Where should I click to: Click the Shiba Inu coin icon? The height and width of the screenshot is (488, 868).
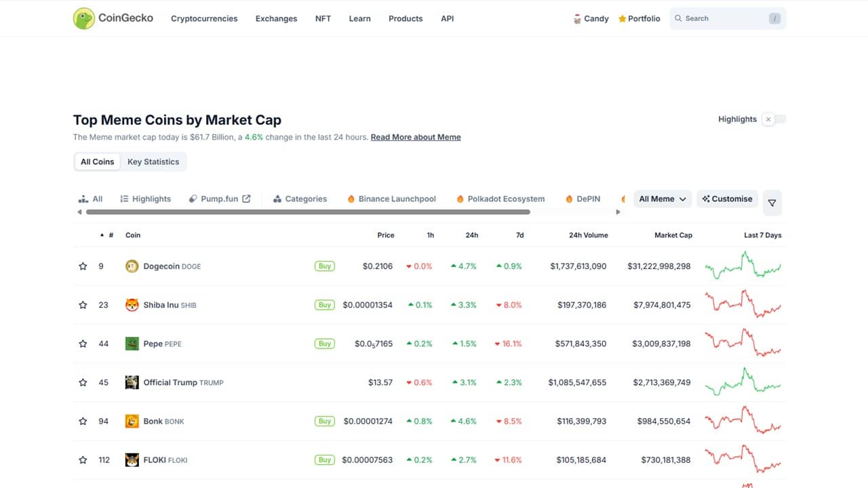132,305
